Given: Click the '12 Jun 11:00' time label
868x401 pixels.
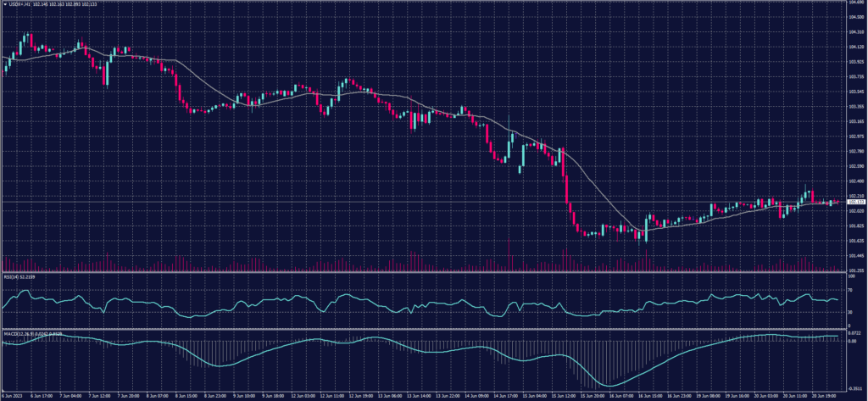Looking at the screenshot, I should (331, 396).
